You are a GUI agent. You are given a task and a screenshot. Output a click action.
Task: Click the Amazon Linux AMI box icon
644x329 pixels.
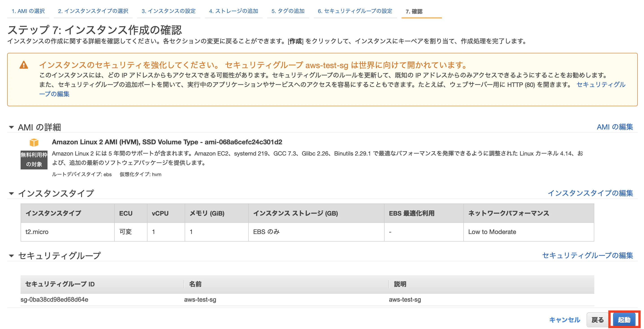[34, 143]
